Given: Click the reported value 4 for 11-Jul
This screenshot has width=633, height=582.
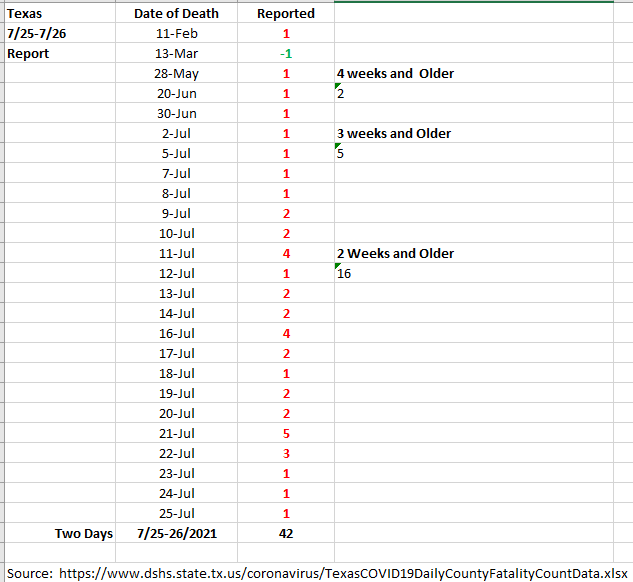Looking at the screenshot, I should 286,253.
